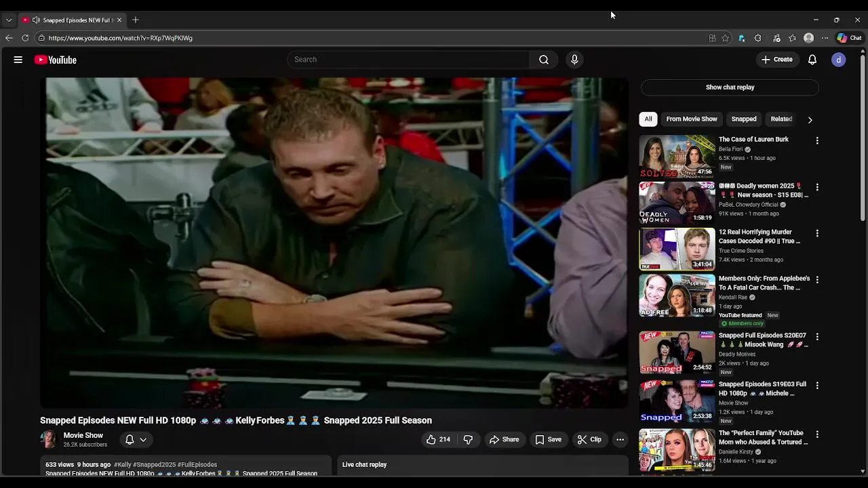Close the Snapped Episodes browser tab
The width and height of the screenshot is (868, 488).
click(119, 20)
